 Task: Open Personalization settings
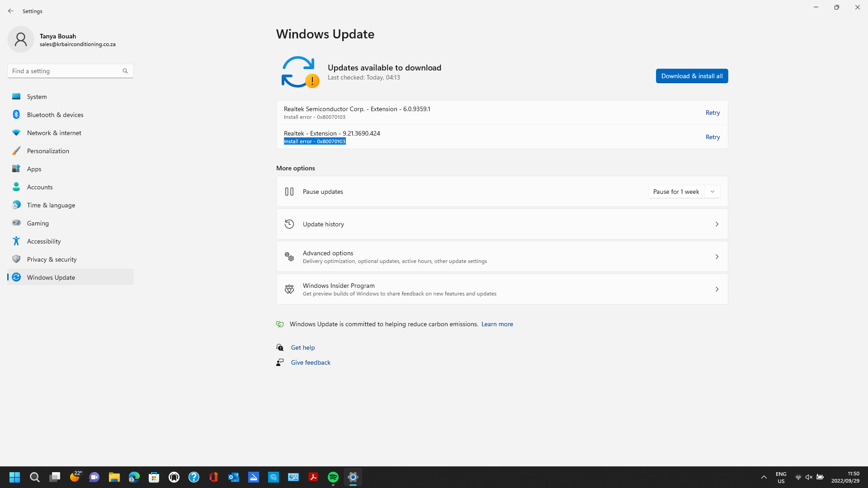coord(70,151)
